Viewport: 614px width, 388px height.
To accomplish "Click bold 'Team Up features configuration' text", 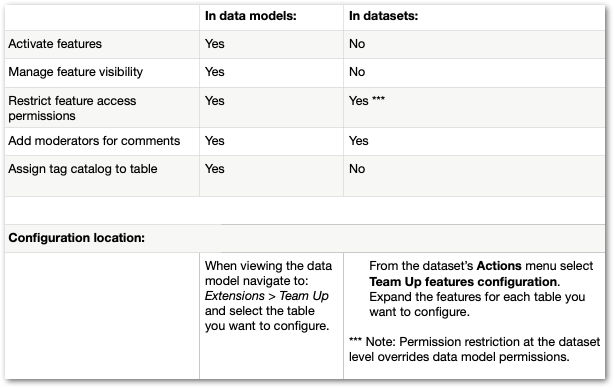I will [x=464, y=282].
